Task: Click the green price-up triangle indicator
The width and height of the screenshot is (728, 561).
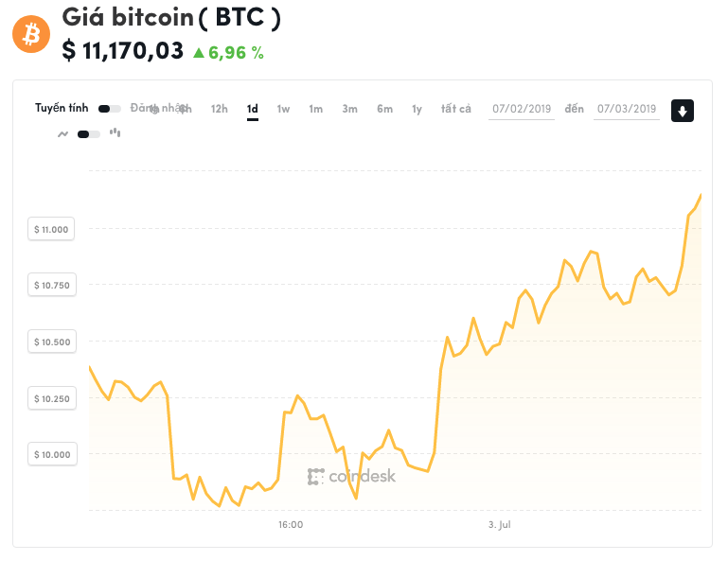Action: click(x=199, y=53)
